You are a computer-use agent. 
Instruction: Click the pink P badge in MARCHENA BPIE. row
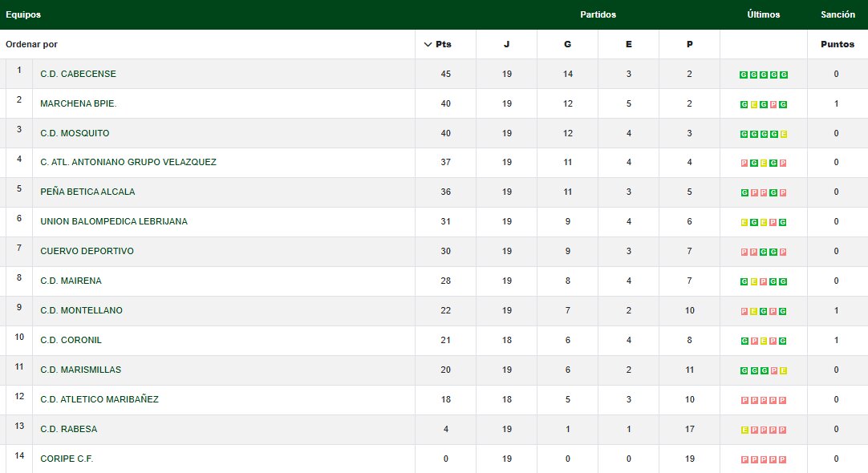[x=773, y=104]
